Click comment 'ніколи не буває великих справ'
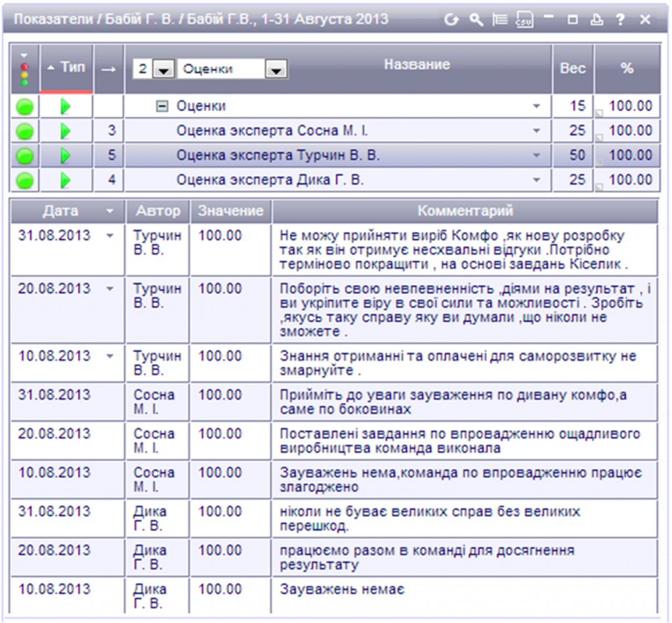Viewport: 672px width, 623px height. tap(430, 519)
